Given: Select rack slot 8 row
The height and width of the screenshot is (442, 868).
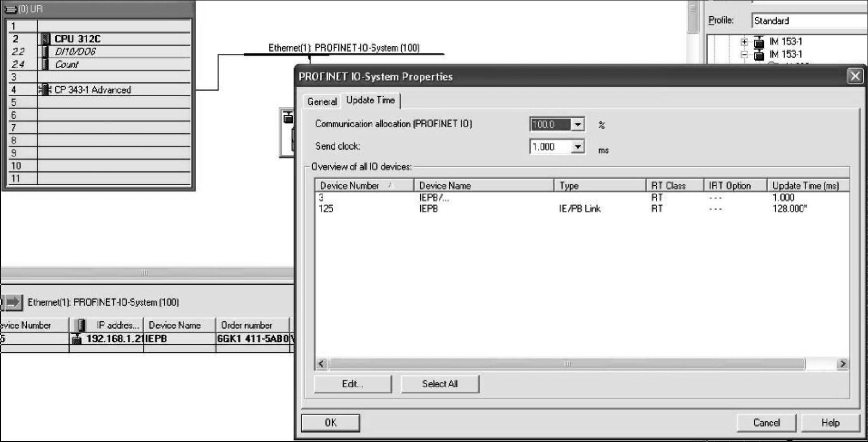Looking at the screenshot, I should click(x=99, y=140).
